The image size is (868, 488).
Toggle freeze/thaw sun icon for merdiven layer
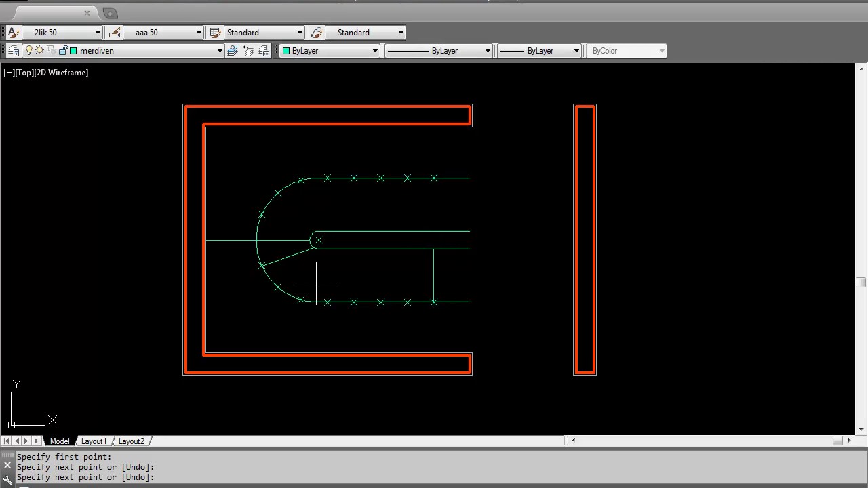39,51
